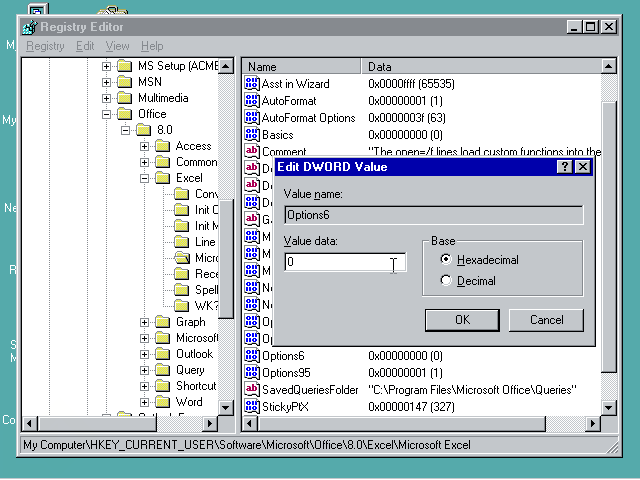Confirm the DWORD edit with OK
The image size is (640, 480).
(462, 320)
